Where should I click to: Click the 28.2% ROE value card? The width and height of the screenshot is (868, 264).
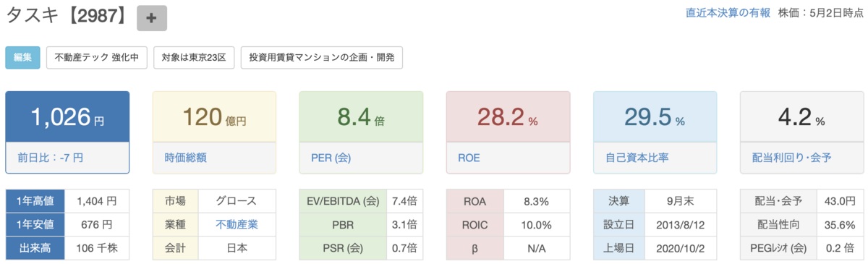508,116
